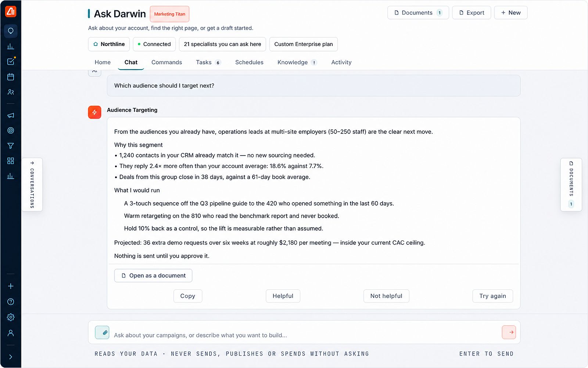The height and width of the screenshot is (368, 588).
Task: Click the Marketing Titan badge
Action: 169,14
